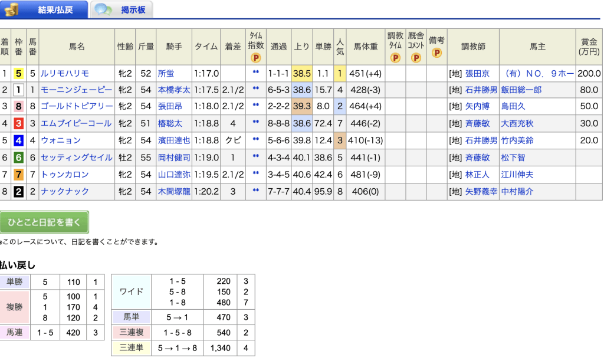The height and width of the screenshot is (364, 604).
Task: Open jockey 山口達弥 profile
Action: pos(174,175)
